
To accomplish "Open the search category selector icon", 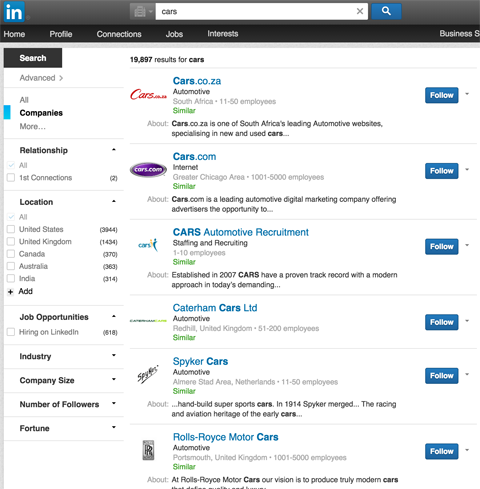I will pyautogui.click(x=142, y=12).
